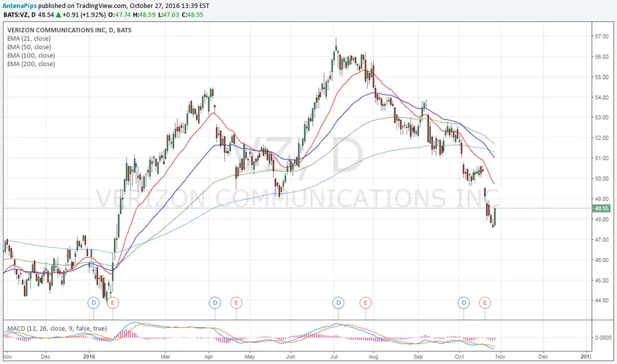Click the L:47.63 low value
This screenshot has width=617, height=364.
tap(169, 15)
